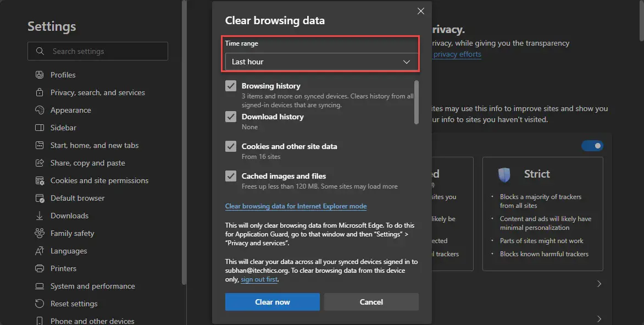Screen dimensions: 644x325
Task: Click the Sidebar panel icon
Action: pyautogui.click(x=40, y=128)
